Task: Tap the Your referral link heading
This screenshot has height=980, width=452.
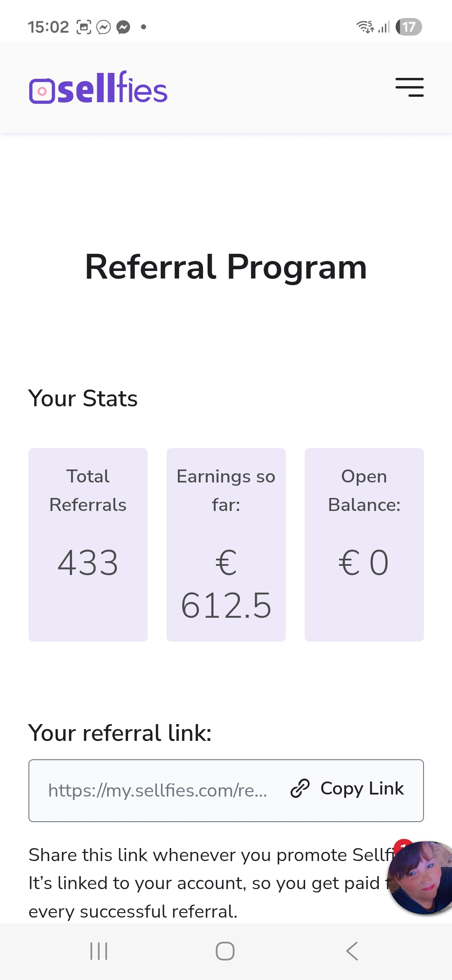Action: click(x=120, y=733)
